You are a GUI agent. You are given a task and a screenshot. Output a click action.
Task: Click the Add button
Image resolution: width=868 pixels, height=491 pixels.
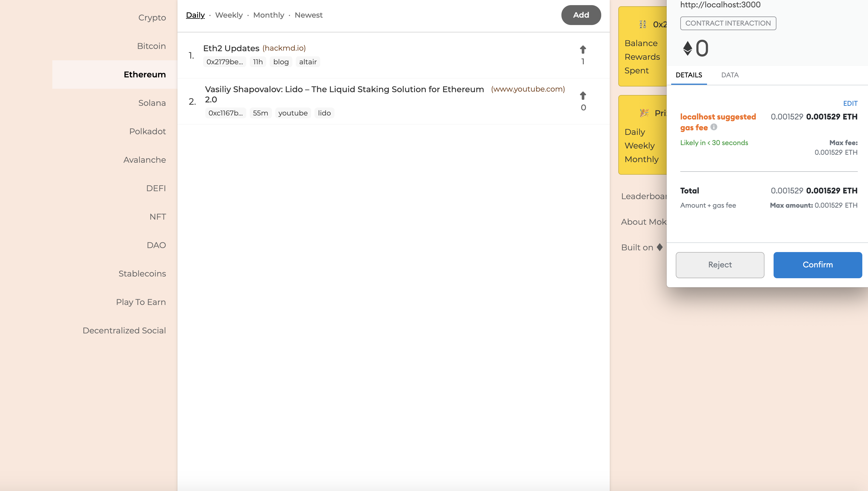click(x=581, y=15)
